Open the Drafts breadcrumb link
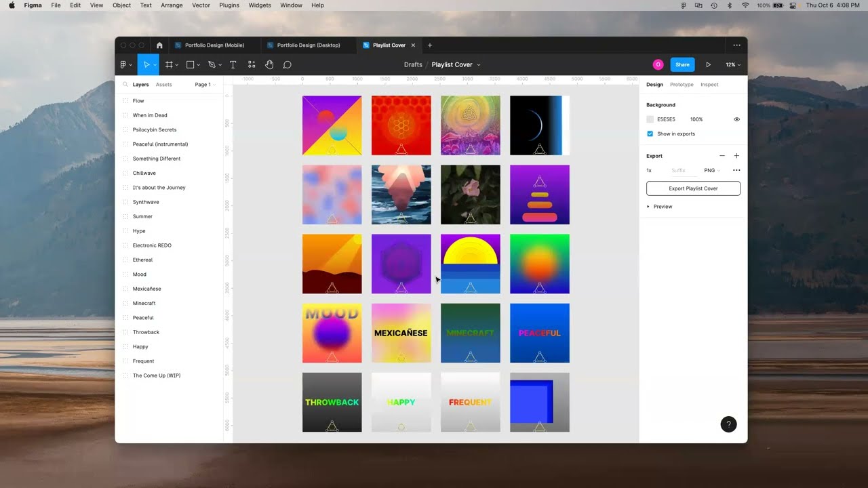 413,65
